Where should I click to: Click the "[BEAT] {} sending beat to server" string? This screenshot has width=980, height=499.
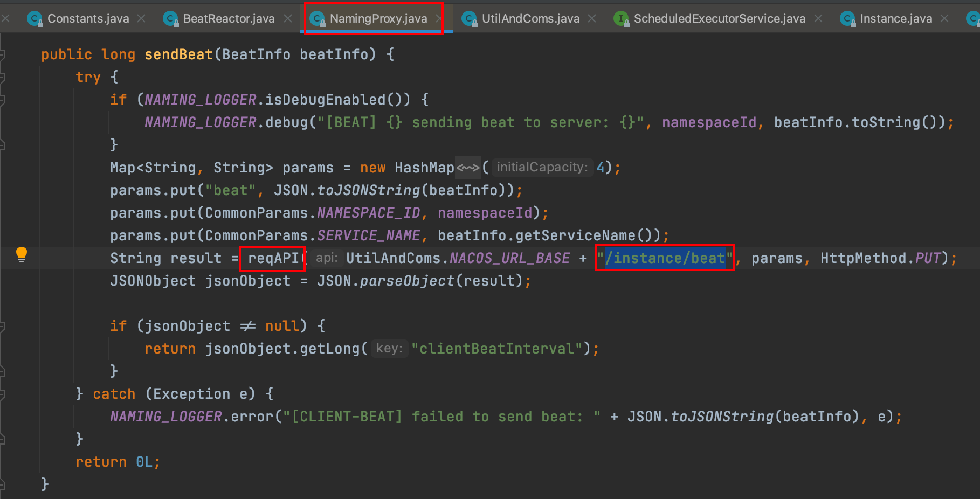pos(480,123)
